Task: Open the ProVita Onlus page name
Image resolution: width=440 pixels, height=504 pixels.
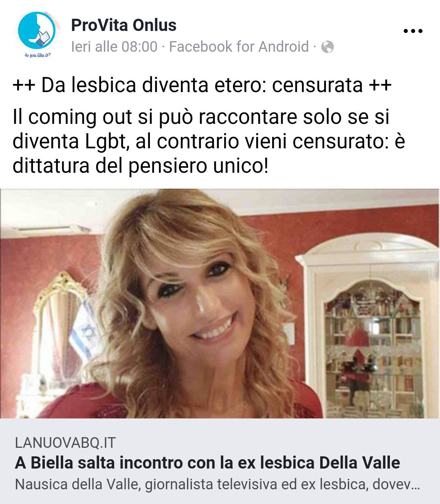Action: tap(124, 25)
